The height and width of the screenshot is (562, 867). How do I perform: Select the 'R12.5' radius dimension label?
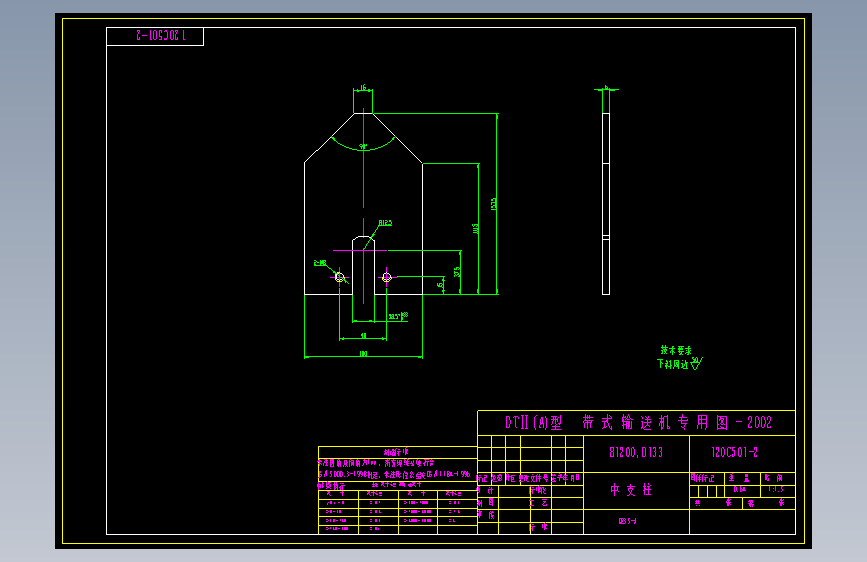(385, 223)
